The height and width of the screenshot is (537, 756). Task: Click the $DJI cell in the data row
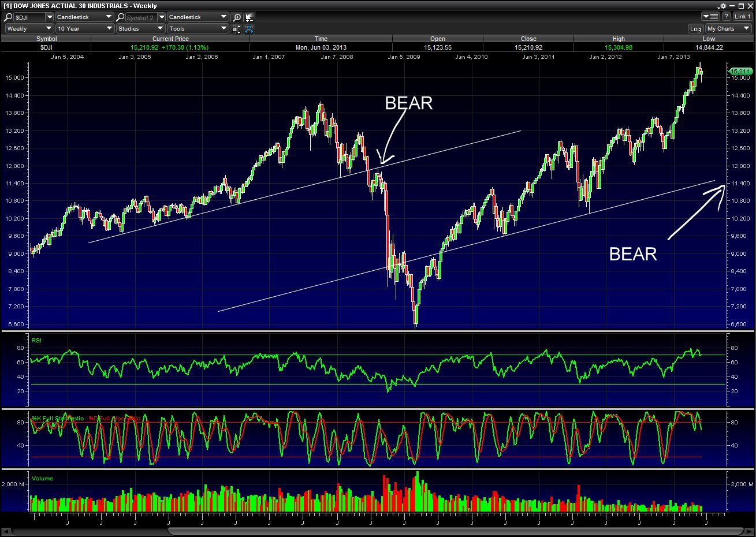point(46,47)
